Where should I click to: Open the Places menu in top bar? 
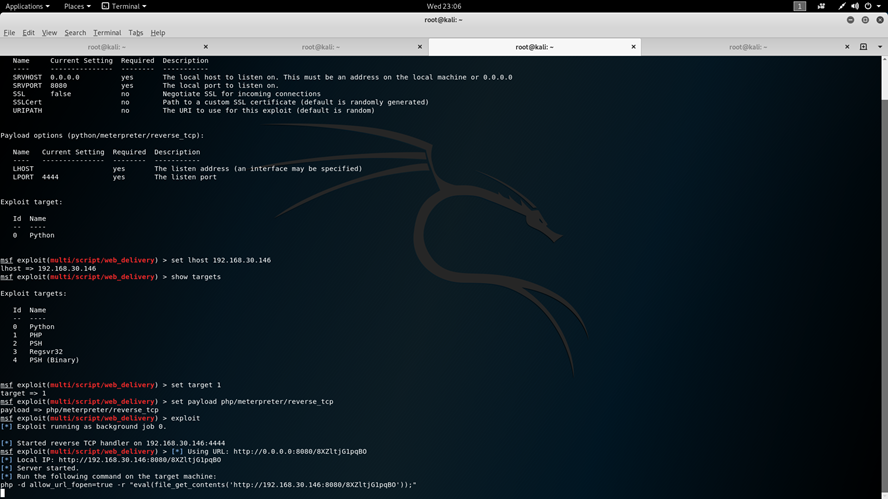click(77, 6)
